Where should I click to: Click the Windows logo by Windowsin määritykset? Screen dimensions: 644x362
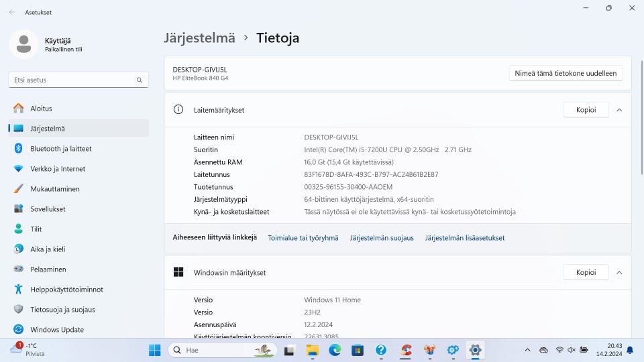[178, 272]
